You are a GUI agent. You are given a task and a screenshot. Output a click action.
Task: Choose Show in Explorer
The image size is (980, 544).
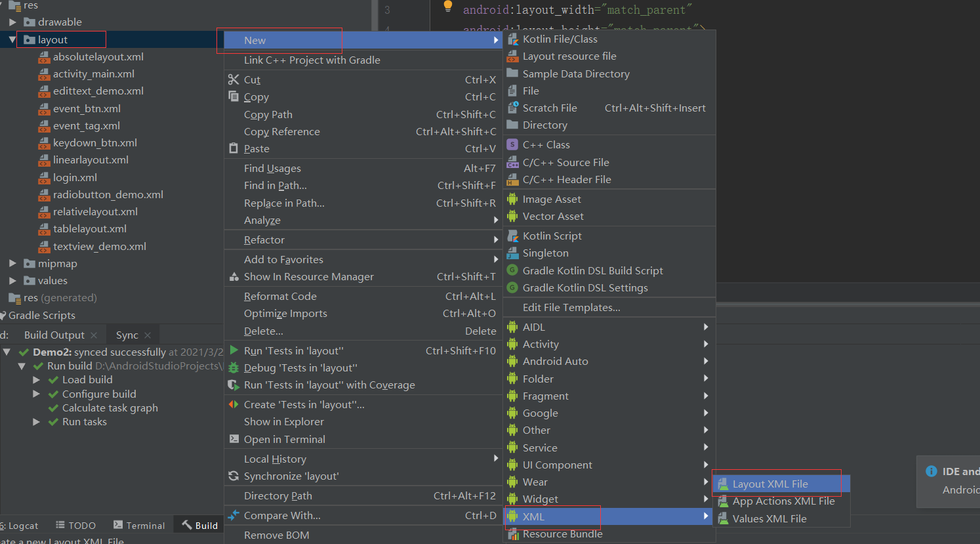coord(363,422)
